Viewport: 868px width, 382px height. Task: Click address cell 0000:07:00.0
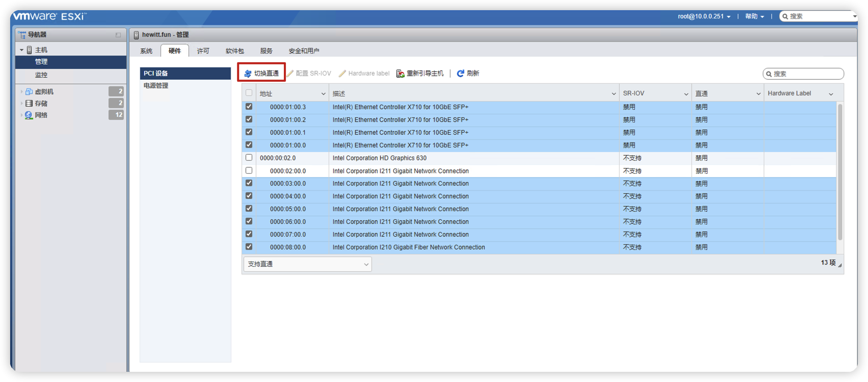(288, 234)
